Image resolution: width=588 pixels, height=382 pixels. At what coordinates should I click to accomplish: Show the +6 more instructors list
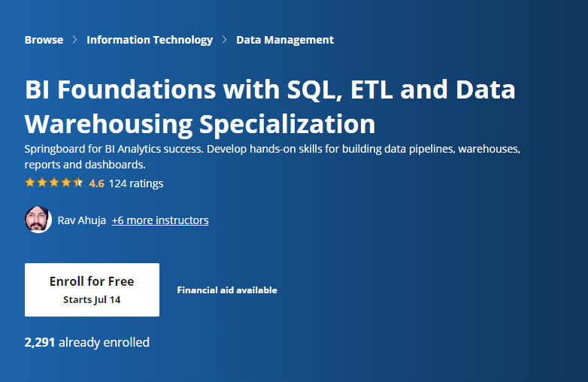tap(160, 220)
